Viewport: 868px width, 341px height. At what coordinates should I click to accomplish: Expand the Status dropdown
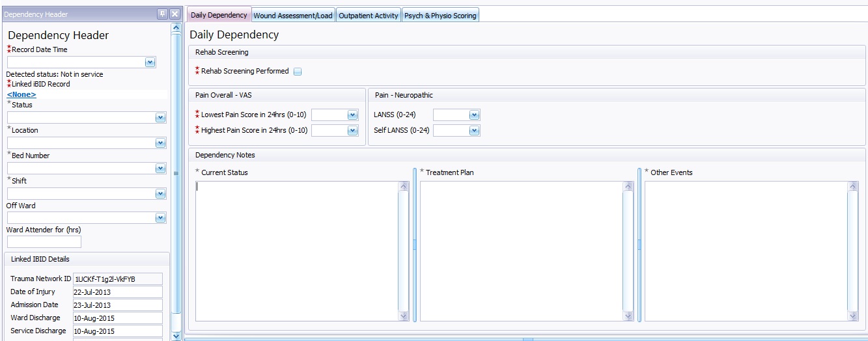point(160,118)
